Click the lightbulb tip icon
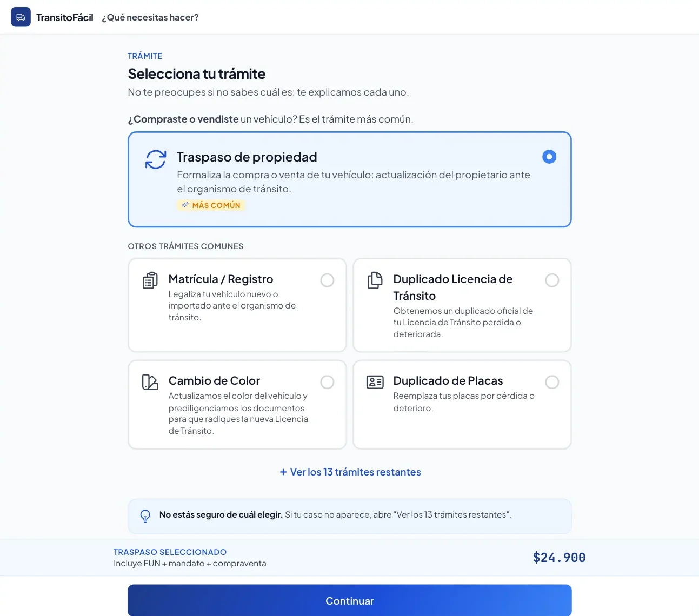The image size is (699, 616). (x=145, y=516)
